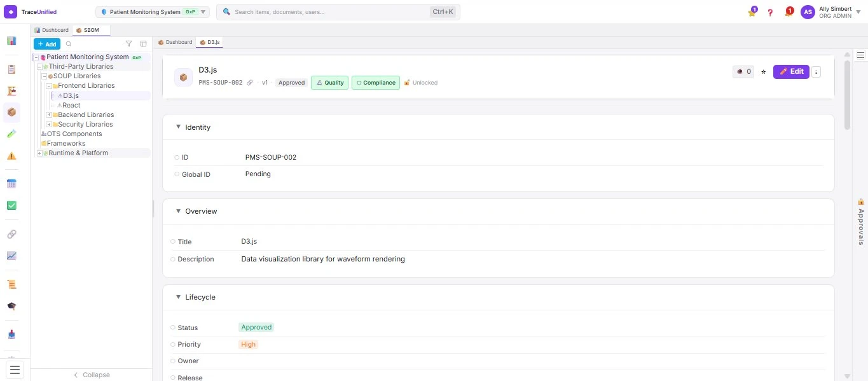Open the vertical Approvals side tab

coord(861,222)
